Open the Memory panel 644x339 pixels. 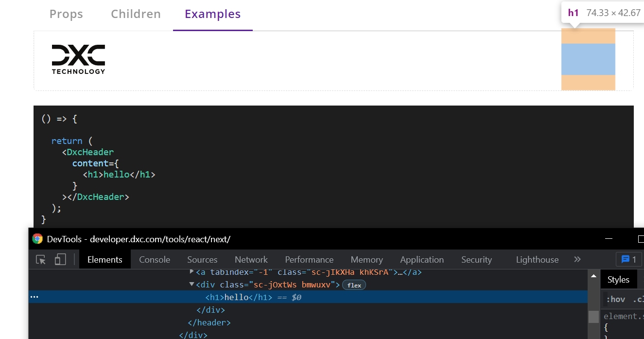367,260
